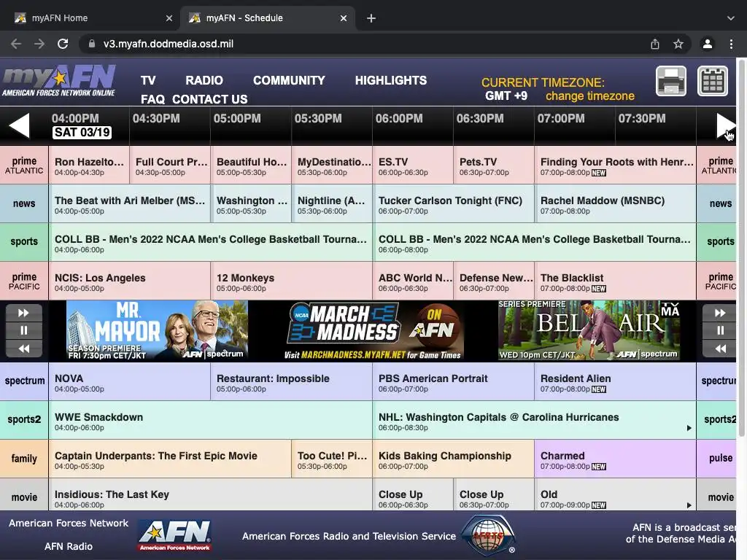Open Captain Underpants movie listing
This screenshot has height=560, width=747.
pyautogui.click(x=170, y=459)
